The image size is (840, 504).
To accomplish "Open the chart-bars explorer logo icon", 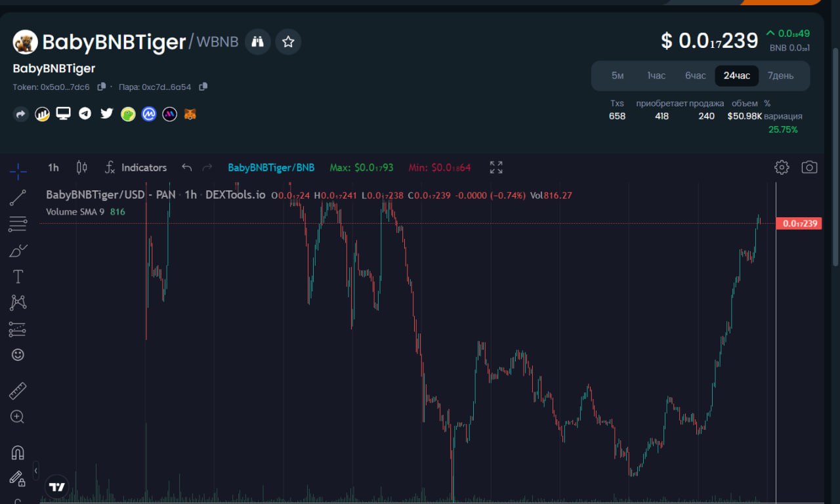I will [x=42, y=114].
